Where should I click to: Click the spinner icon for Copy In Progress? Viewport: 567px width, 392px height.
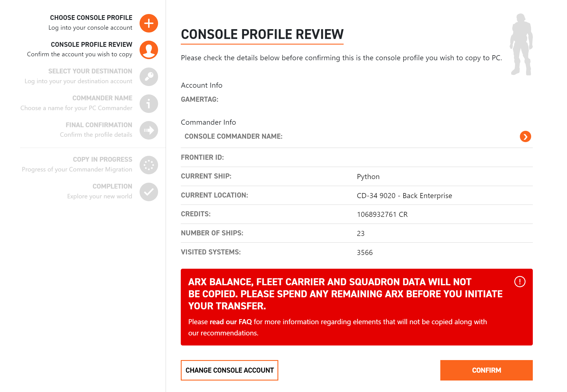[x=149, y=165]
